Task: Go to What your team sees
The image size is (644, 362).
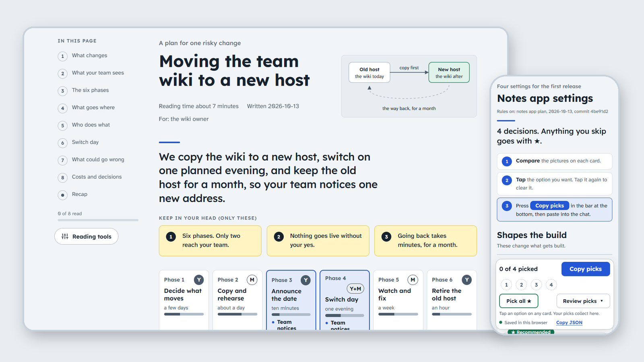Action: coord(98,73)
